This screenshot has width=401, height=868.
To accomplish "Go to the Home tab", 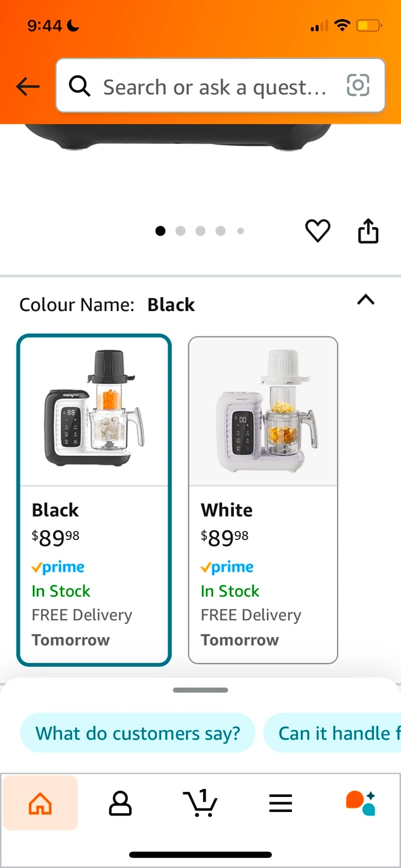I will point(40,803).
